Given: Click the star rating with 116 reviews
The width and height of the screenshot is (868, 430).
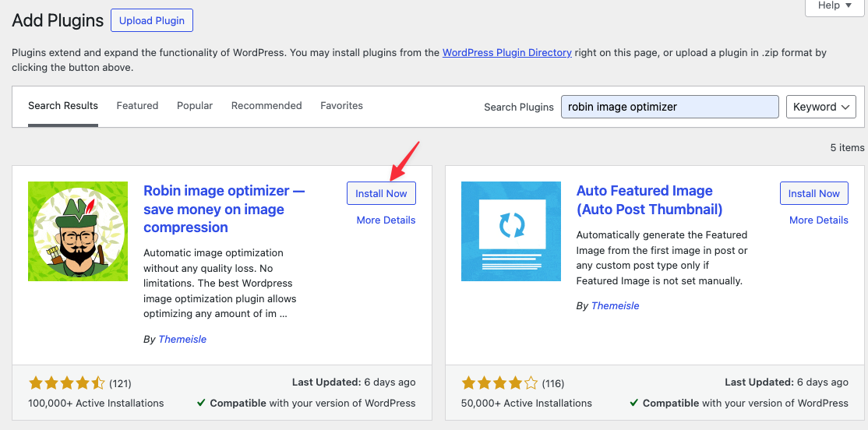Looking at the screenshot, I should coord(499,383).
